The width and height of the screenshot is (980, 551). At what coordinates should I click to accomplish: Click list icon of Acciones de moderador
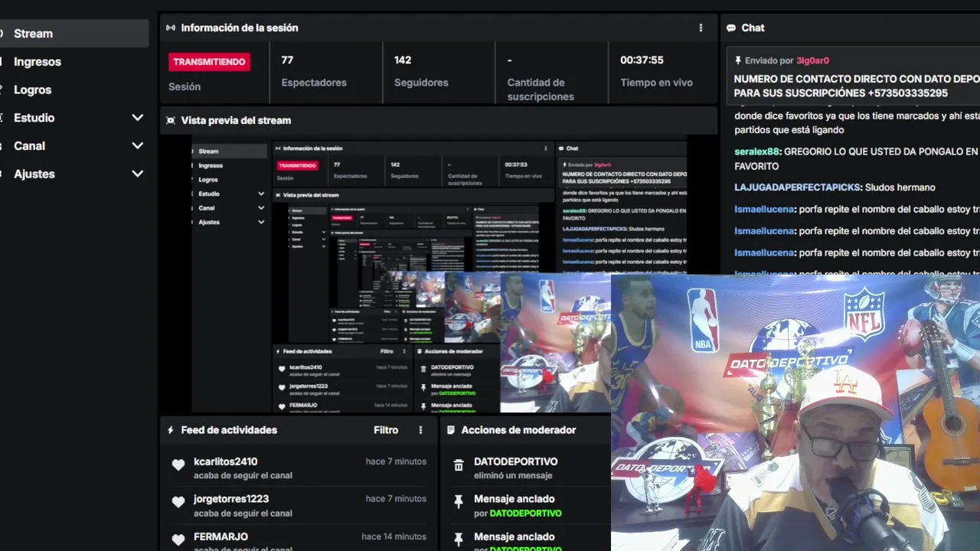pos(451,430)
